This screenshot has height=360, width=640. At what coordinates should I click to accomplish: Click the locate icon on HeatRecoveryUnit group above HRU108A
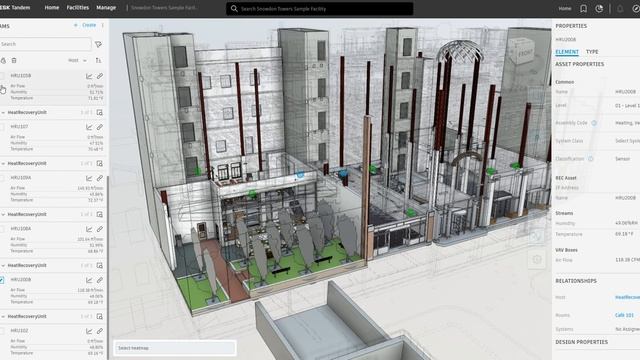100,214
